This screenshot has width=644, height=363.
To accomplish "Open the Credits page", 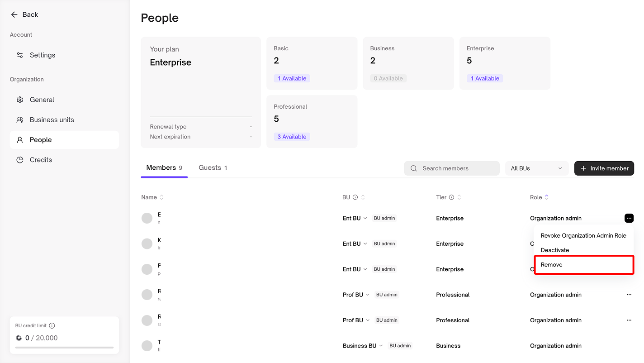I will click(41, 160).
